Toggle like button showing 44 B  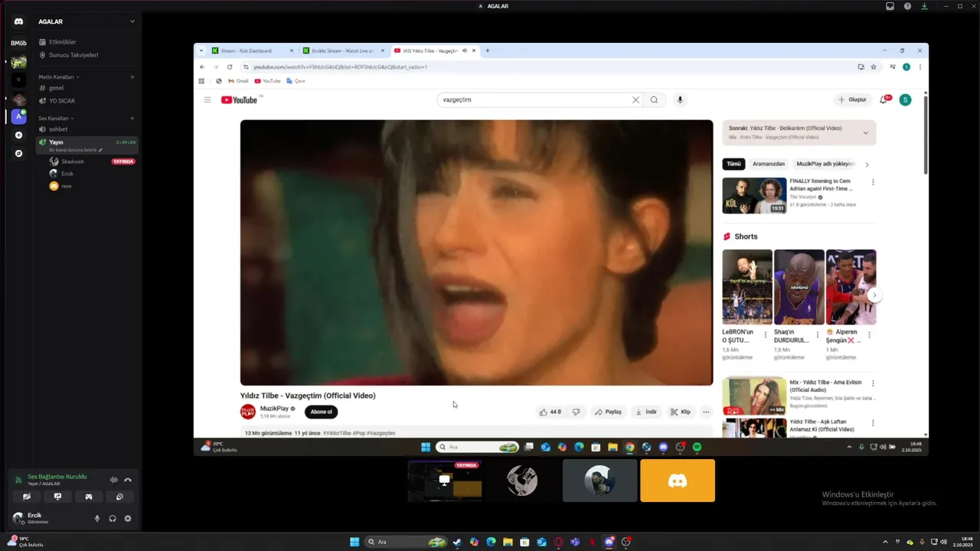point(550,412)
